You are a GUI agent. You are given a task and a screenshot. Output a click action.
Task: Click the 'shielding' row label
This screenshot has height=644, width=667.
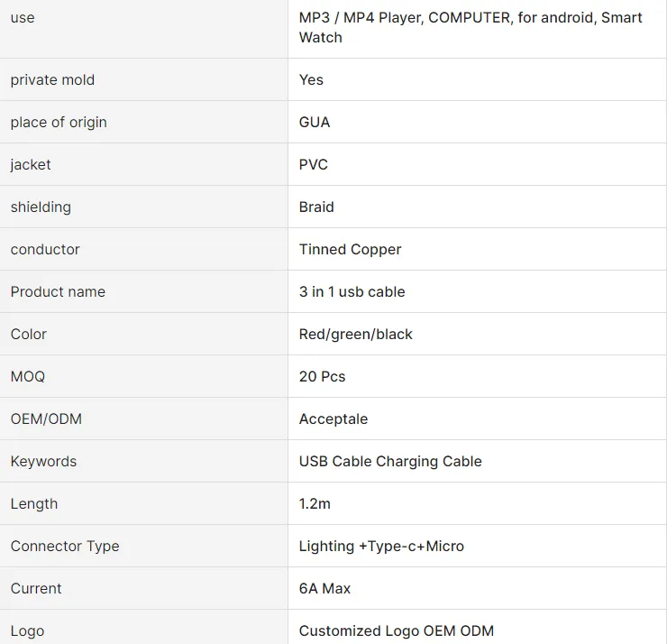click(41, 207)
